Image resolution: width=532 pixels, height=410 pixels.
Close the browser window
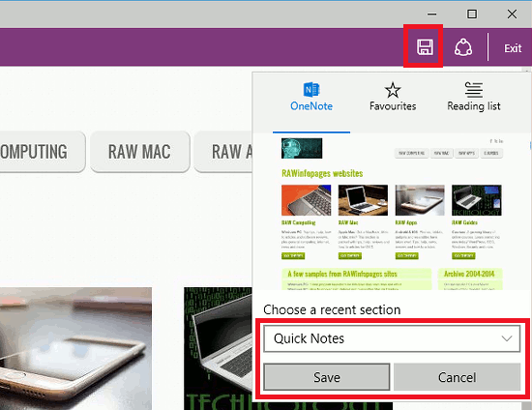(x=512, y=15)
